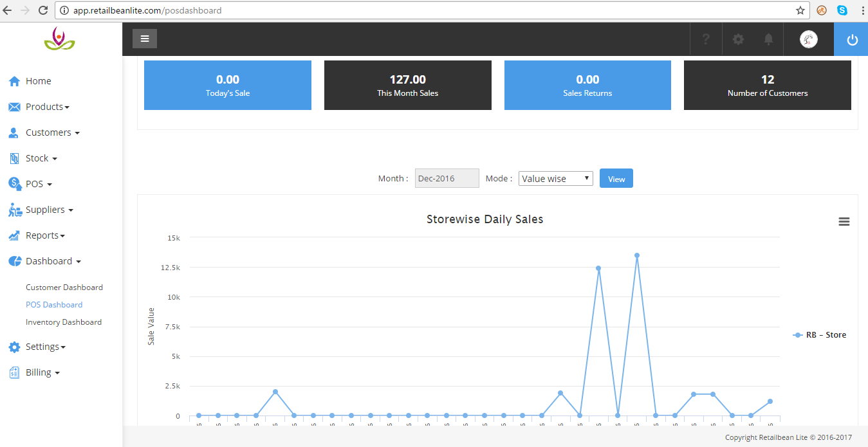Click the Retailbean logo
Image resolution: width=868 pixels, height=447 pixels.
[x=59, y=39]
